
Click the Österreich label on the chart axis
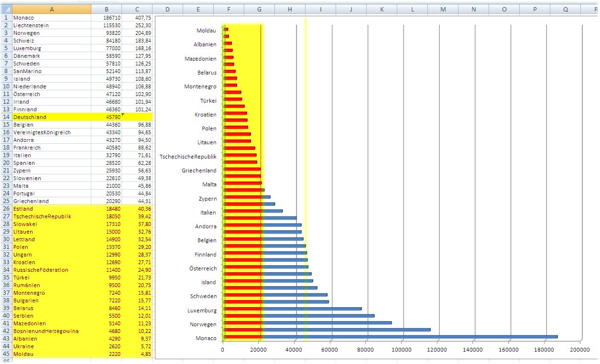click(203, 268)
